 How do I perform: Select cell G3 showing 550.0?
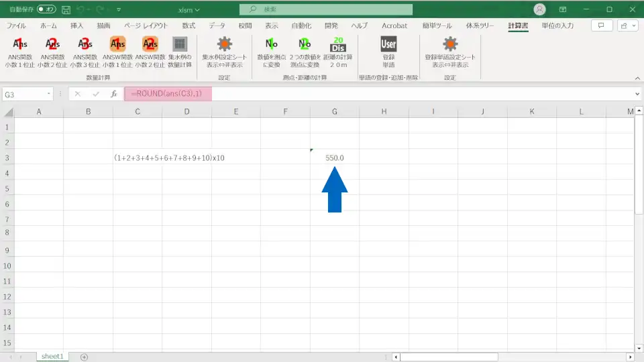click(334, 158)
